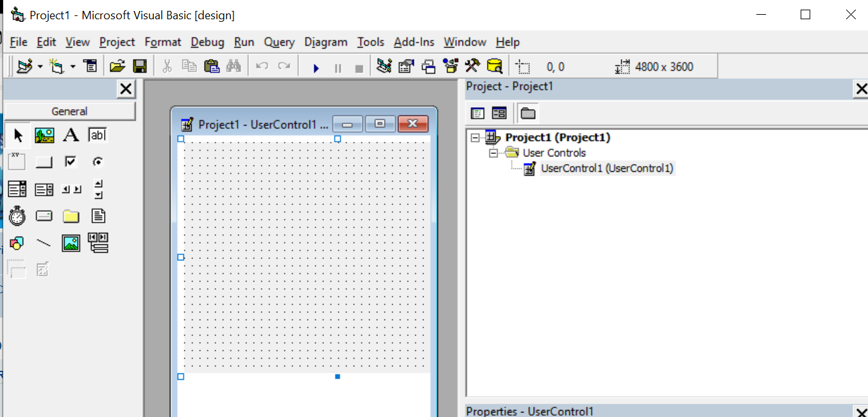
Task: Click the Break pause button
Action: point(338,67)
